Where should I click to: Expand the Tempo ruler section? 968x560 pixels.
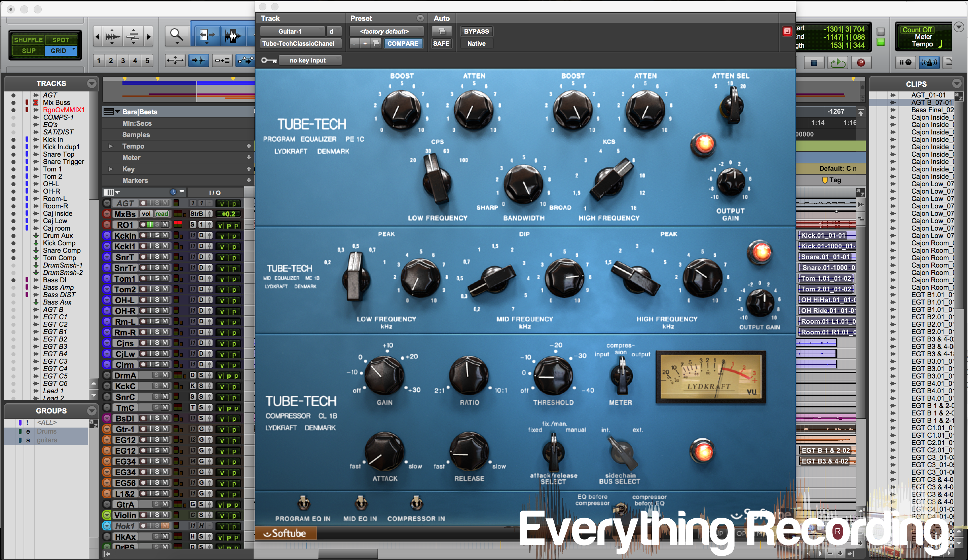111,146
